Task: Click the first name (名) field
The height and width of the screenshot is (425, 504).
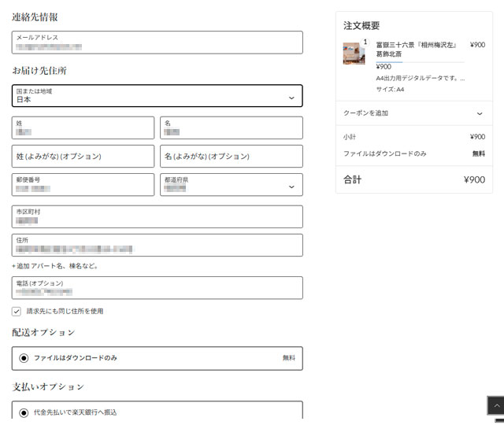Action: [x=232, y=128]
